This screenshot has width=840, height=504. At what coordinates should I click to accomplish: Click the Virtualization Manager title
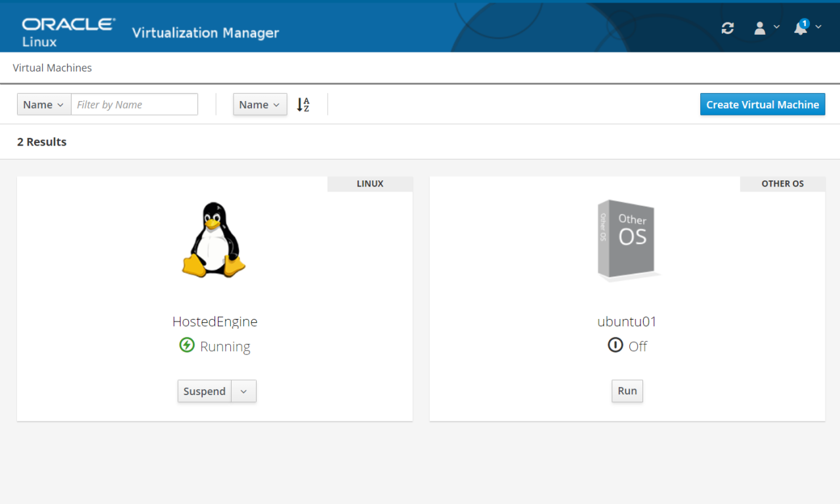coord(205,33)
